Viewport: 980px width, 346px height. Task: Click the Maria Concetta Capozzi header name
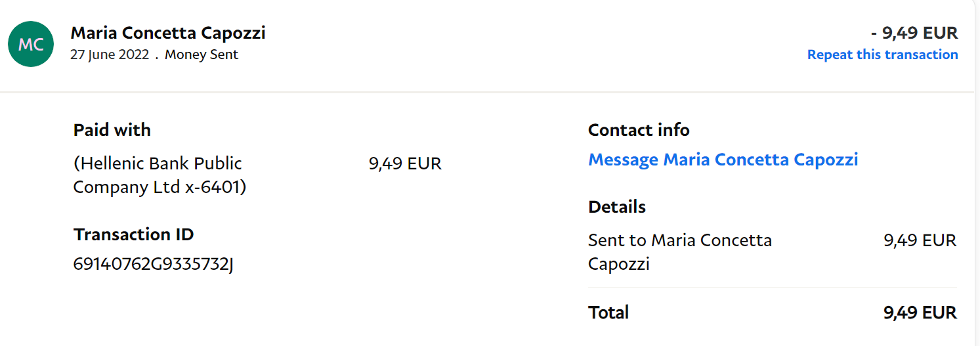[x=168, y=33]
